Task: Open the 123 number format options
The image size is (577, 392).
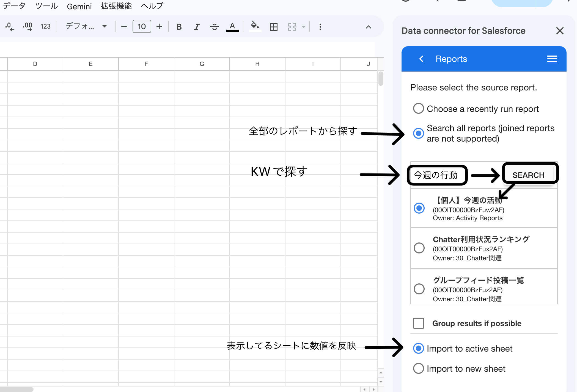Action: coord(46,27)
